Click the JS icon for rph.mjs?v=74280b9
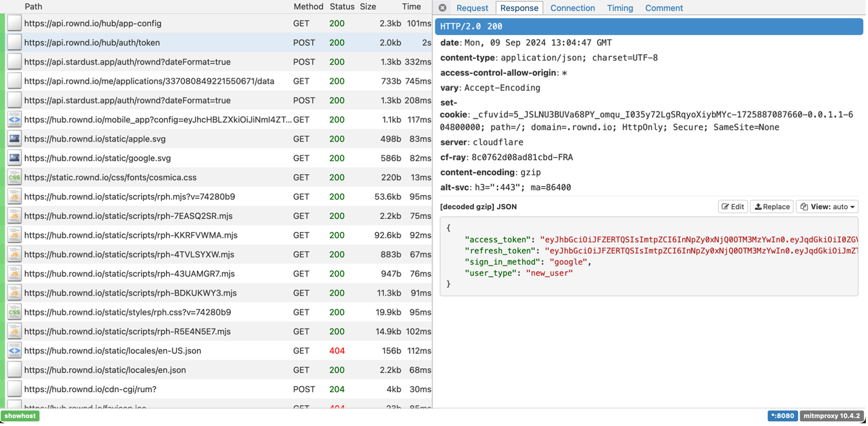 tap(15, 197)
